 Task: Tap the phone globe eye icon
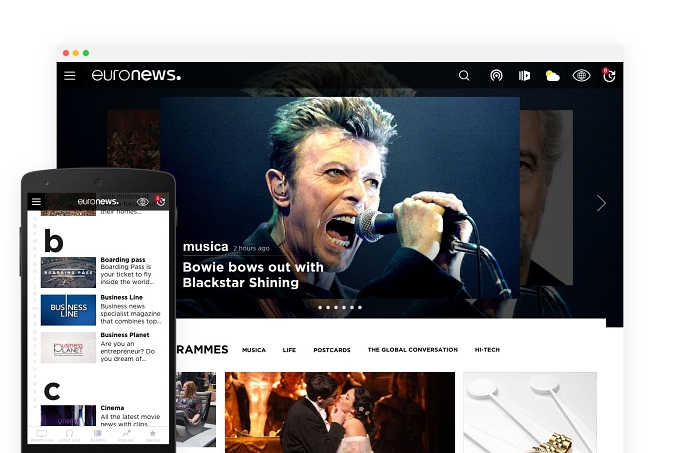[x=143, y=202]
